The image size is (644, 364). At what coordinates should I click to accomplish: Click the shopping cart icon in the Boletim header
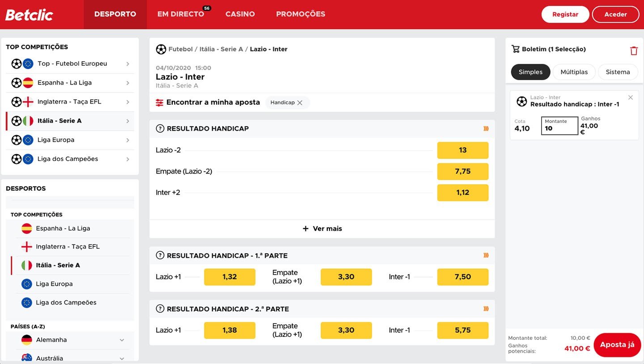click(x=515, y=49)
